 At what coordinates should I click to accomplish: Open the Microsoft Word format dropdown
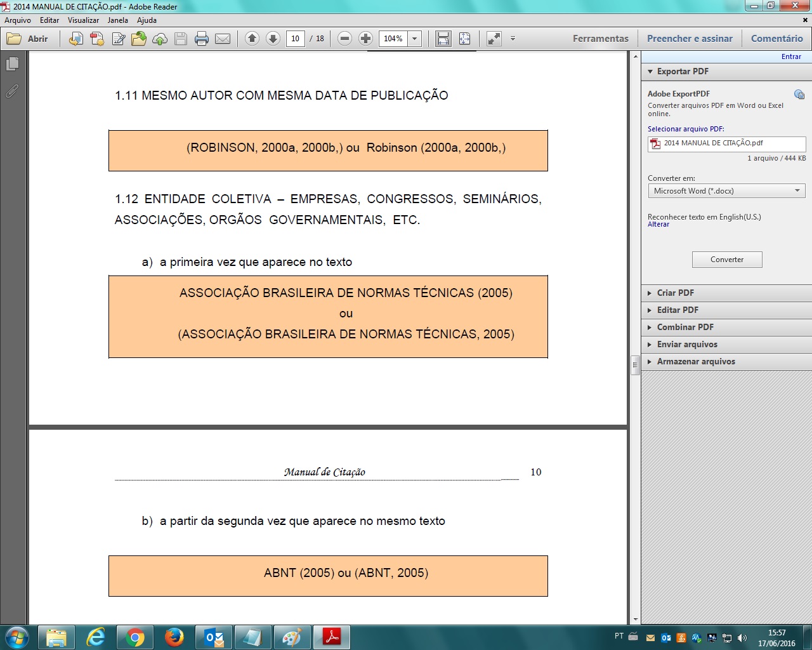[x=726, y=191]
